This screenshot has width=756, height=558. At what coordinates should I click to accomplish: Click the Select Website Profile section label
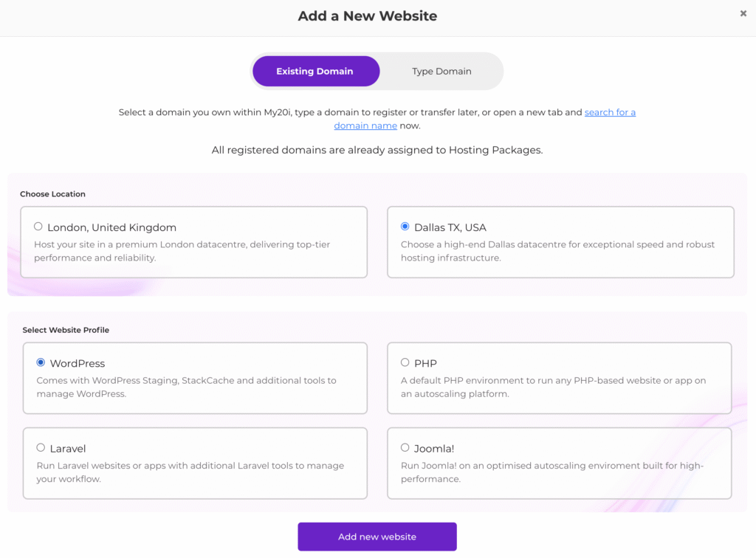point(66,330)
